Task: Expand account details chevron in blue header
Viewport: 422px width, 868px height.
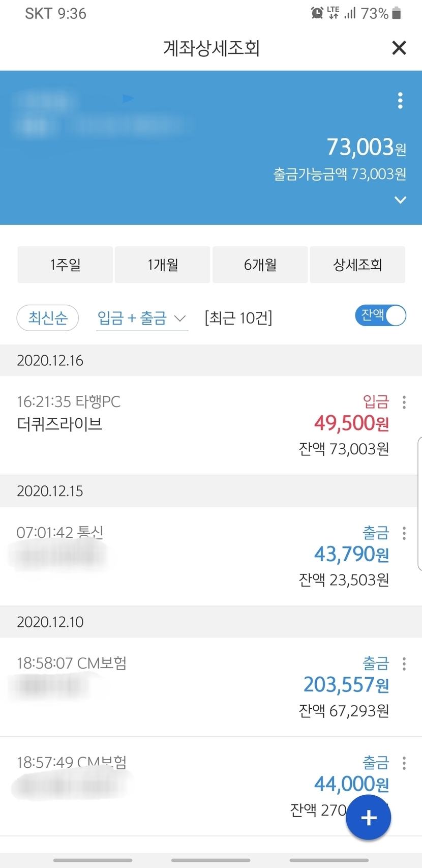Action: coord(400,200)
